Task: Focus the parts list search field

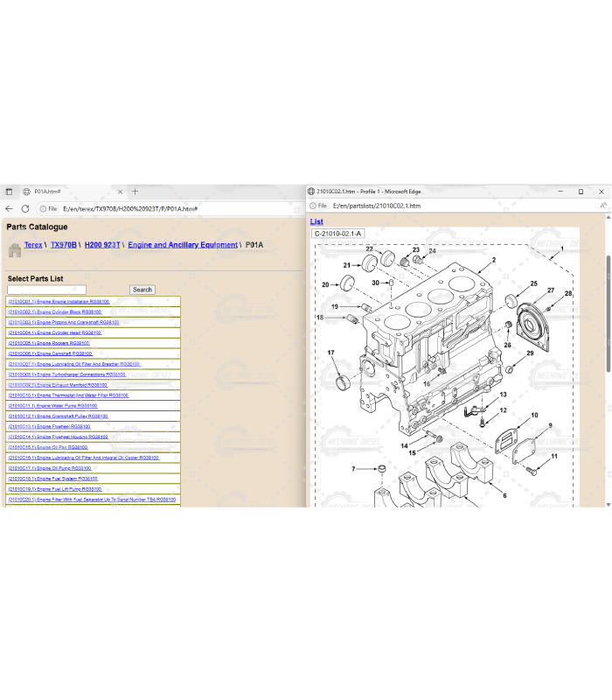Action: coord(46,290)
